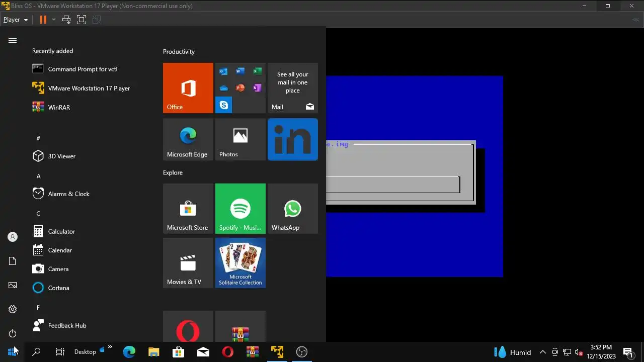The width and height of the screenshot is (644, 362).
Task: Open the Opera browser tile
Action: (x=188, y=326)
